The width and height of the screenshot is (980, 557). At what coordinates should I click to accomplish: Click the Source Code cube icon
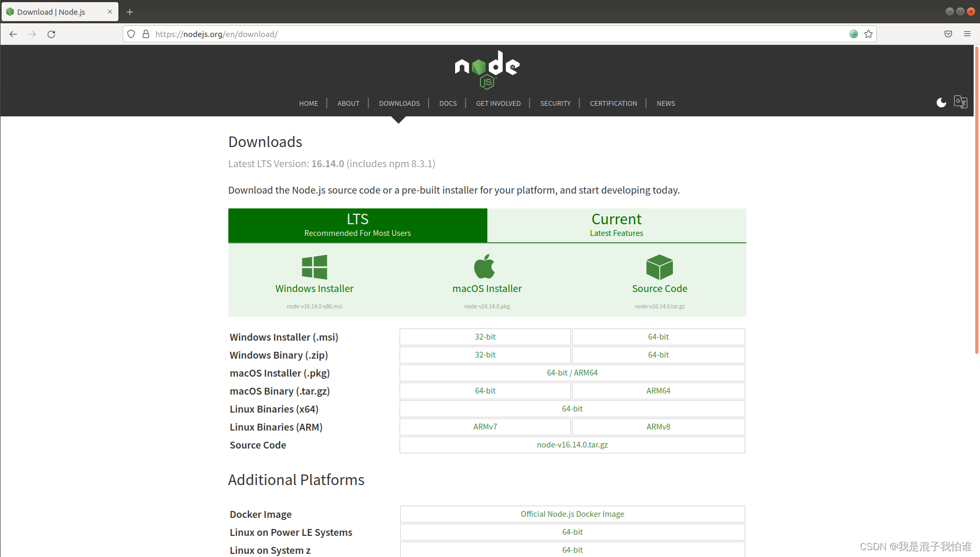660,267
